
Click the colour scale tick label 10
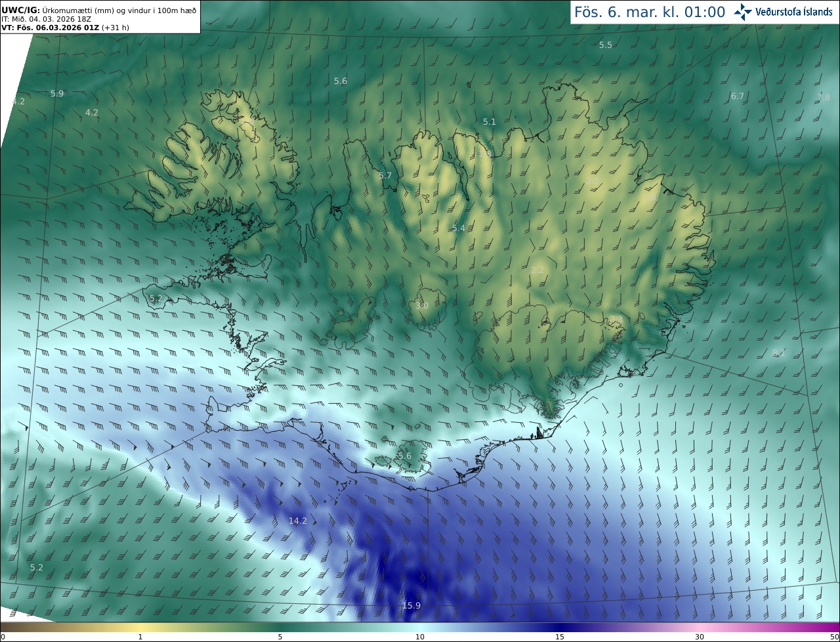[420, 637]
